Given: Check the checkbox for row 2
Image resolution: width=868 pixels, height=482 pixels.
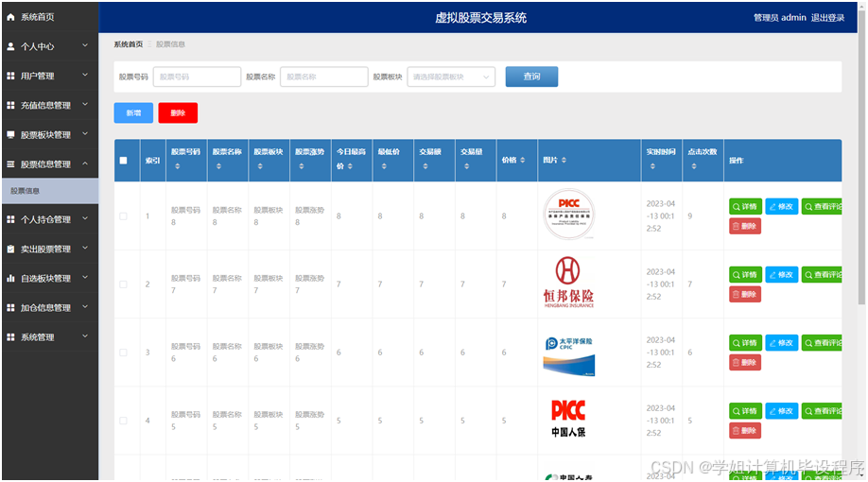Looking at the screenshot, I should click(124, 284).
